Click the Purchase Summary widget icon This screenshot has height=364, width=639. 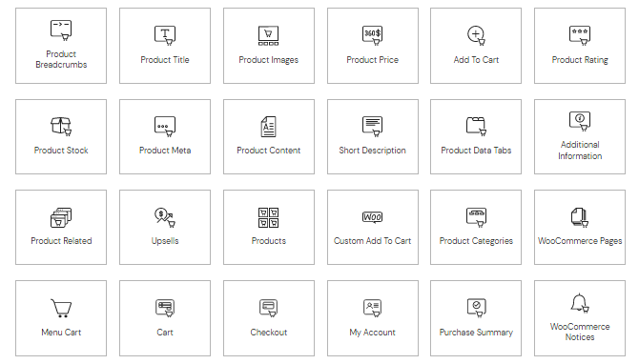pos(477,308)
